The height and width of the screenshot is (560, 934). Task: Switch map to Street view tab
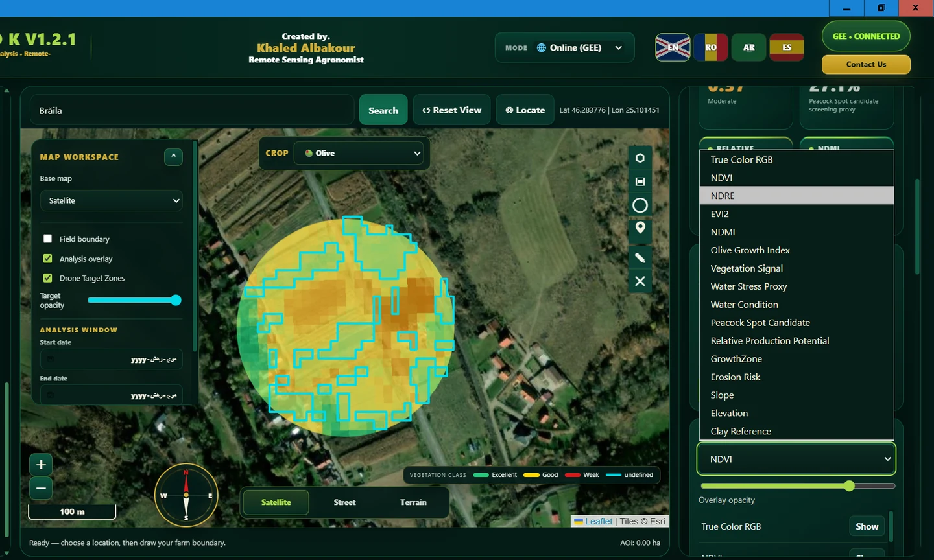point(344,502)
